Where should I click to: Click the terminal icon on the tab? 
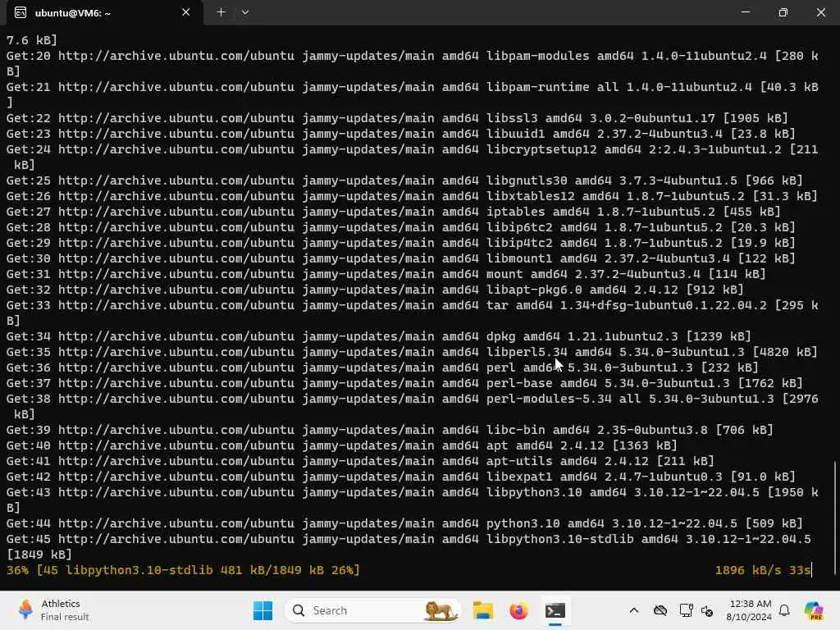pos(21,13)
